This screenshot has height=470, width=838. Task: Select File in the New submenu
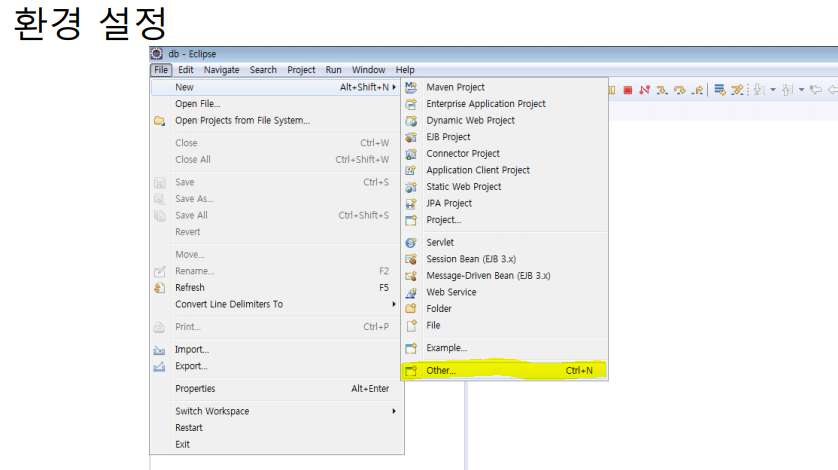[504, 325]
